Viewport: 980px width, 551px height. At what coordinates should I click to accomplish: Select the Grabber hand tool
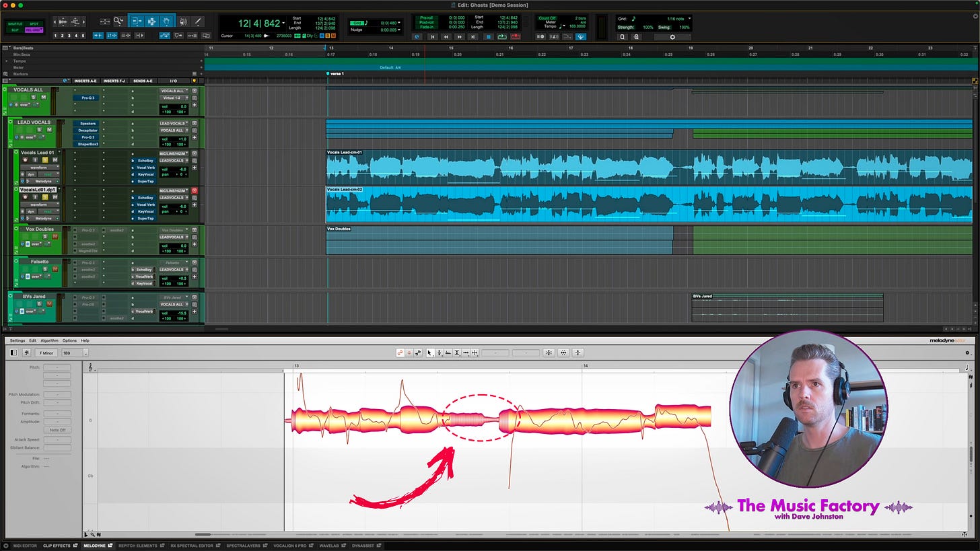tap(166, 22)
